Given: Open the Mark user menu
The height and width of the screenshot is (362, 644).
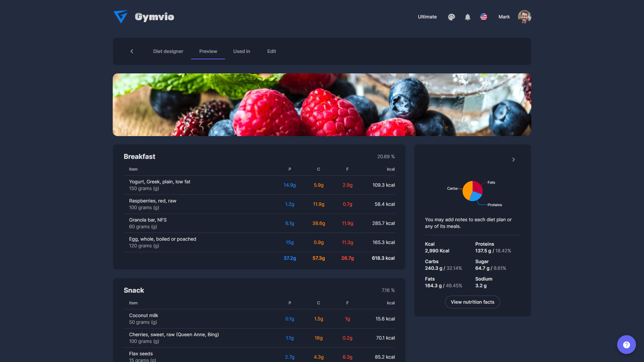Looking at the screenshot, I should [504, 17].
